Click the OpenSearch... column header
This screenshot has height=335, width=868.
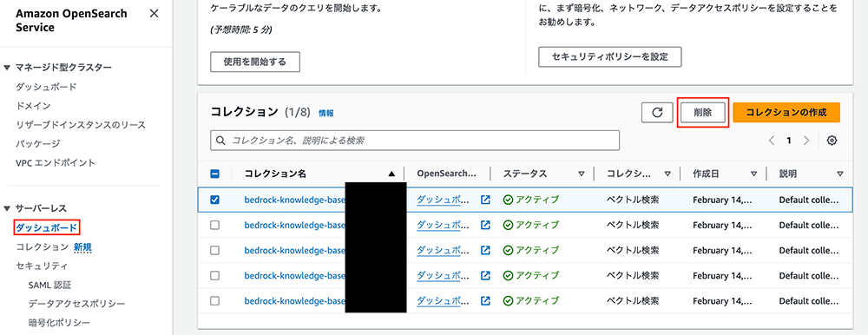(446, 174)
